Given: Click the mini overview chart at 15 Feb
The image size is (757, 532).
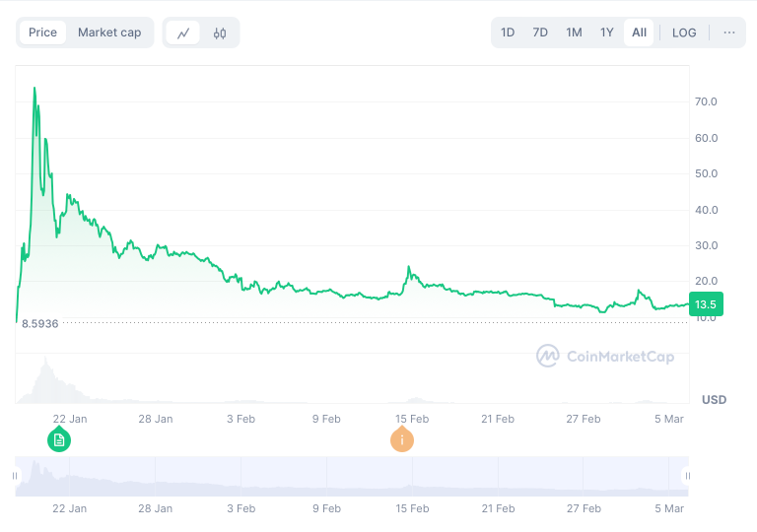Looking at the screenshot, I should coord(412,477).
